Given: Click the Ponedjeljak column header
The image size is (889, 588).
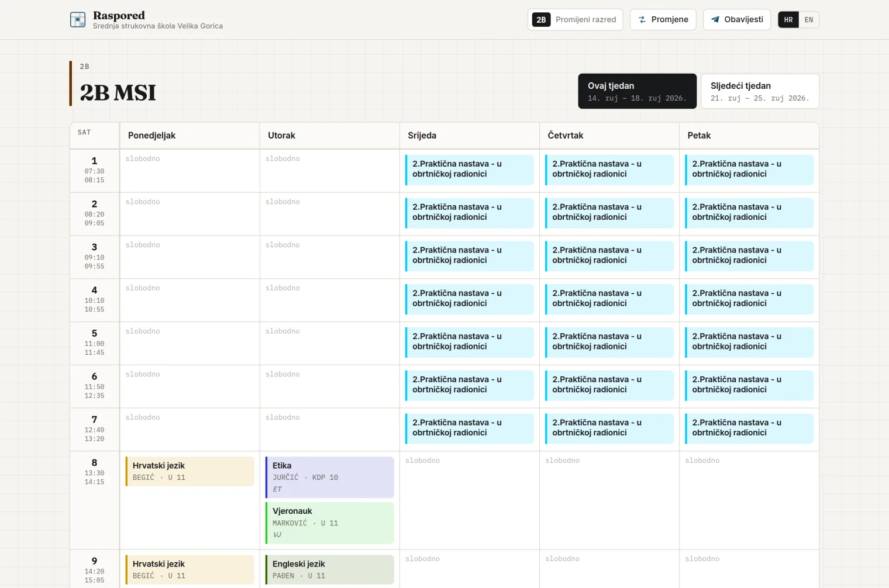Looking at the screenshot, I should click(189, 136).
